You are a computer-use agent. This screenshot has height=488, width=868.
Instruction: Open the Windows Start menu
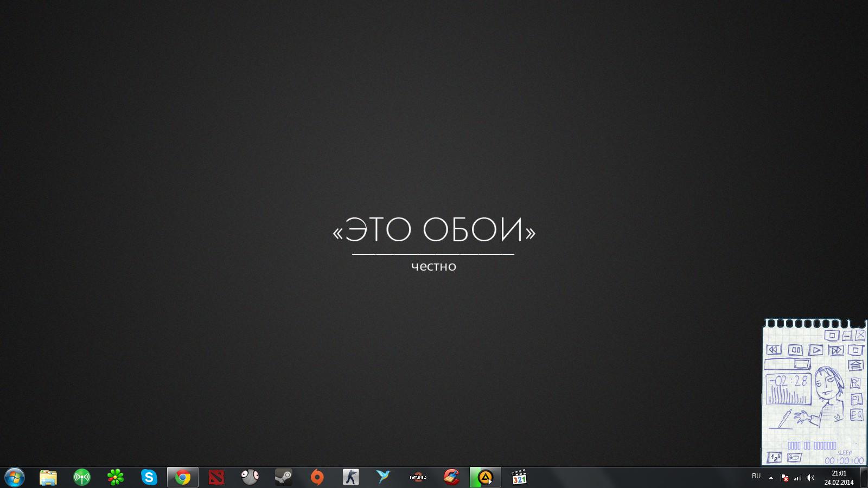(15, 478)
